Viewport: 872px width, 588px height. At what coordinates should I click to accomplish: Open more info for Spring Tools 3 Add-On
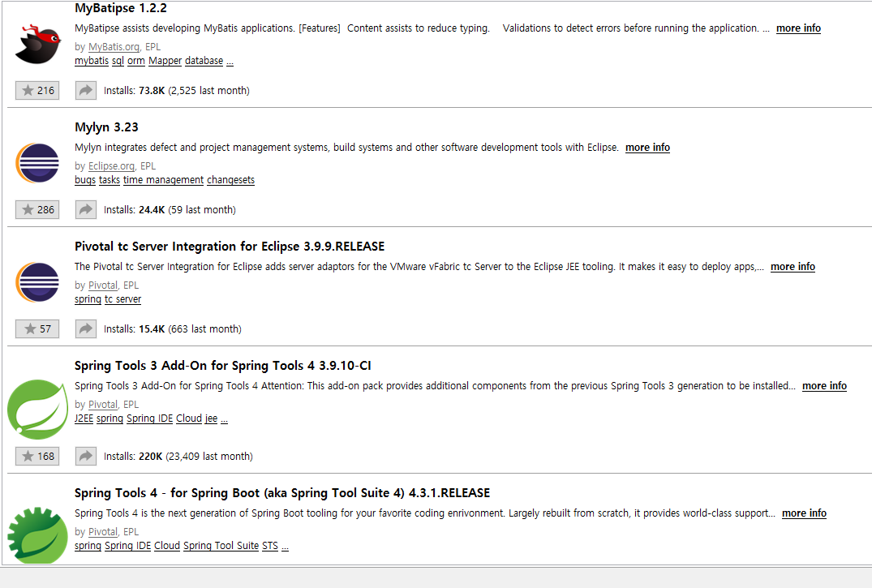pyautogui.click(x=824, y=385)
